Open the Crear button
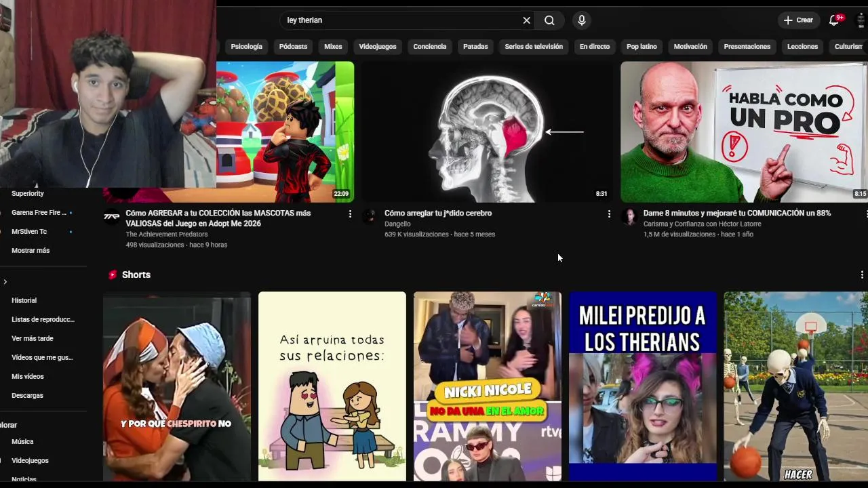Screen dimensions: 868x488 coord(798,20)
